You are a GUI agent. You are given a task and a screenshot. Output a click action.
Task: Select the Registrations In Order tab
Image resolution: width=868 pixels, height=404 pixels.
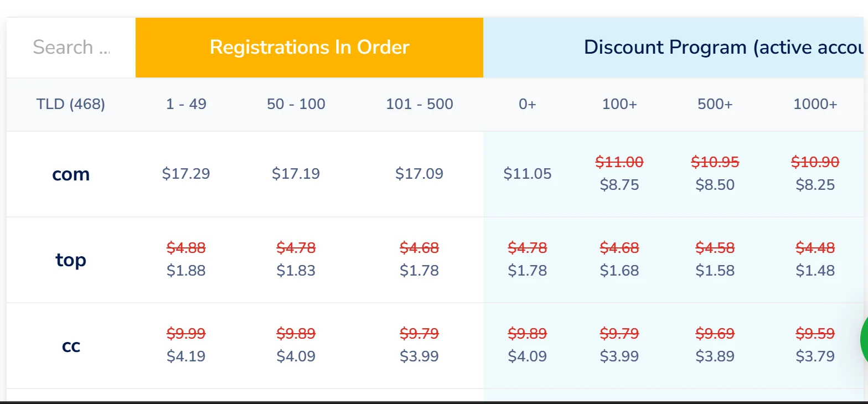coord(309,48)
